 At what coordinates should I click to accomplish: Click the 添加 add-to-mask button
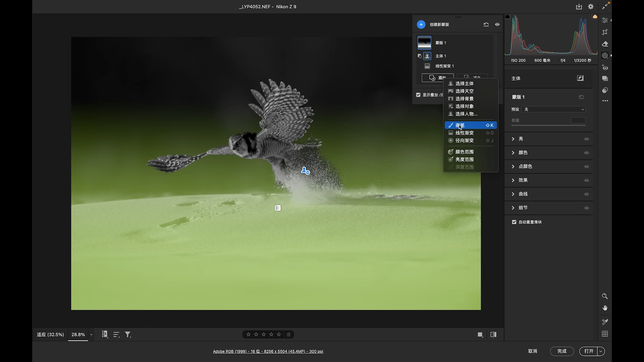(438, 78)
